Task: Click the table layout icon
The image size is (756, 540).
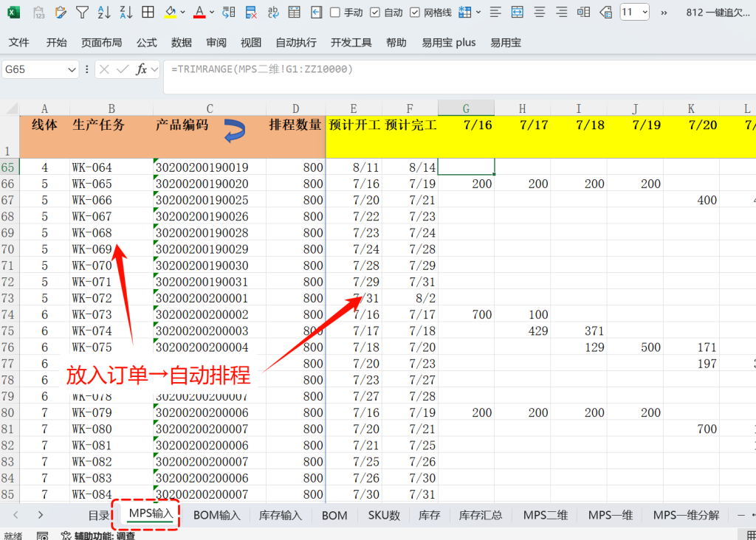Action: (294, 13)
